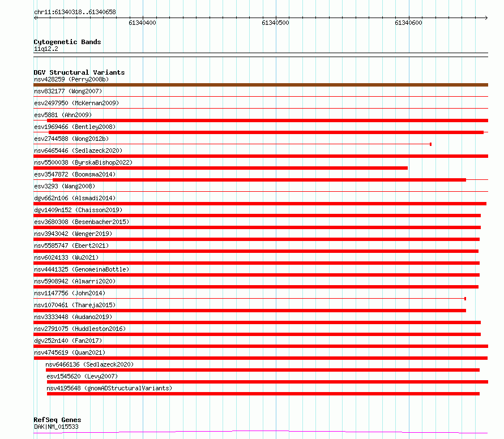Select esv3547872 (Boomsma2014) variant label
Image resolution: width=504 pixels, height=439 pixels.
[x=75, y=174]
